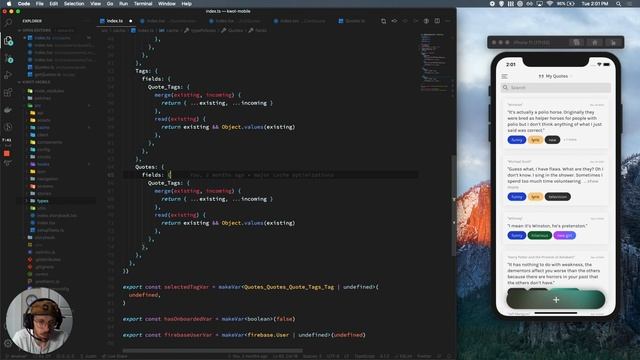Open the hamburger menu in the phone app
Screen dimensions: 640x360
pyautogui.click(x=504, y=76)
